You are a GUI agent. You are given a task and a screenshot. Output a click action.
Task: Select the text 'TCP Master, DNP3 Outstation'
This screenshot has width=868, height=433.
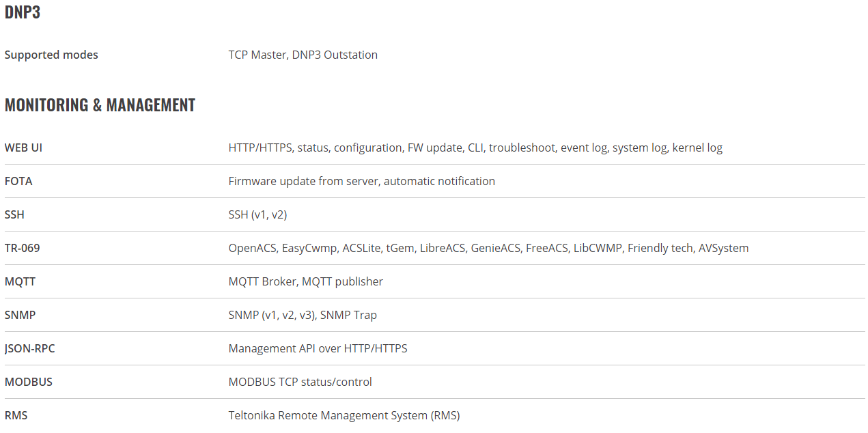click(x=303, y=55)
